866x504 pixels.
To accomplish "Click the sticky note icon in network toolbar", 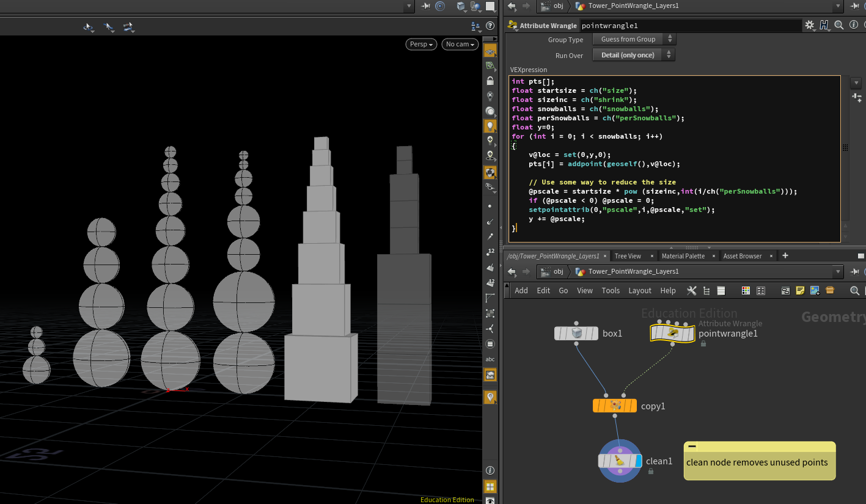I will (x=800, y=291).
